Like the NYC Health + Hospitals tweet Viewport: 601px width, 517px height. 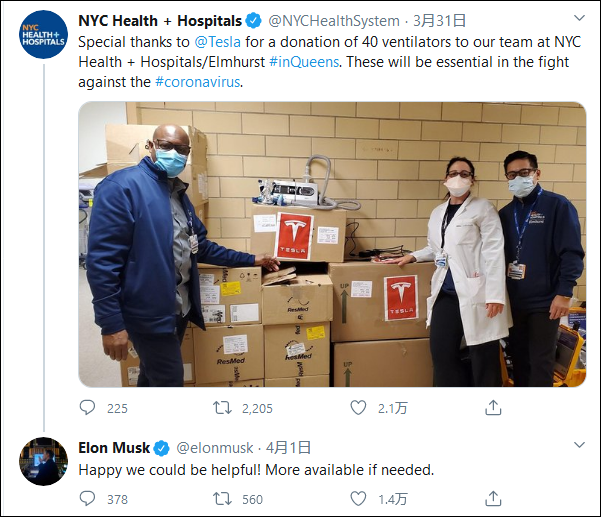tap(358, 407)
